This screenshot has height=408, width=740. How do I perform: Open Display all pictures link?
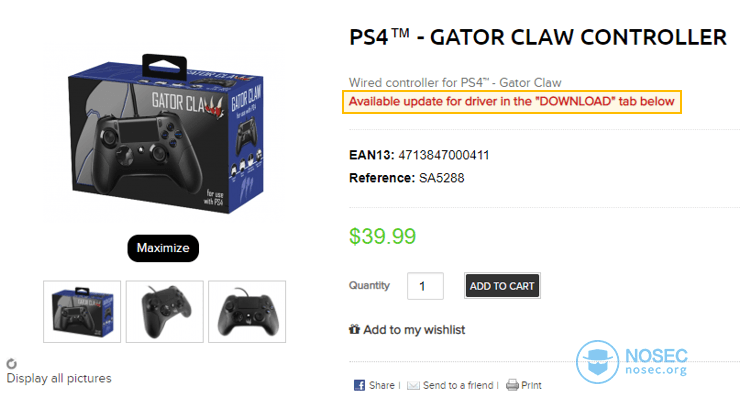[59, 378]
